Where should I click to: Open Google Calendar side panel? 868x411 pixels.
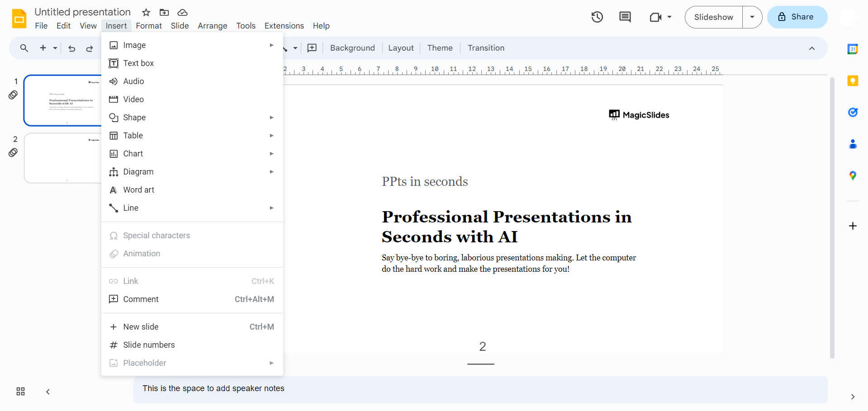pyautogui.click(x=853, y=49)
